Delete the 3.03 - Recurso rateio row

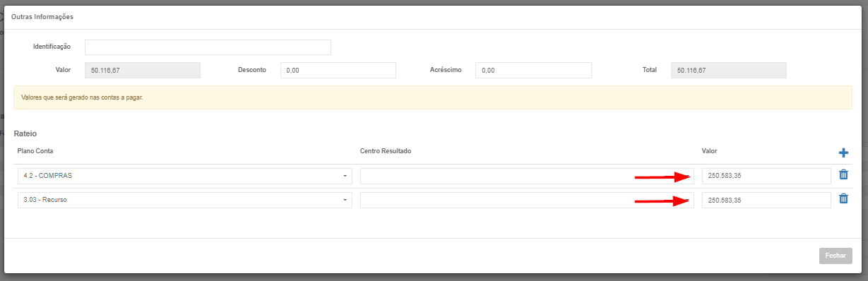click(843, 199)
